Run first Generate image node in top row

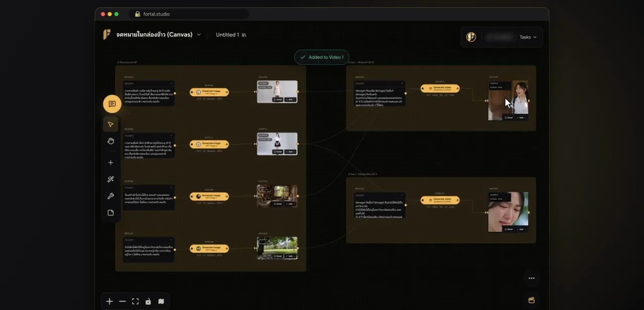coord(209,92)
